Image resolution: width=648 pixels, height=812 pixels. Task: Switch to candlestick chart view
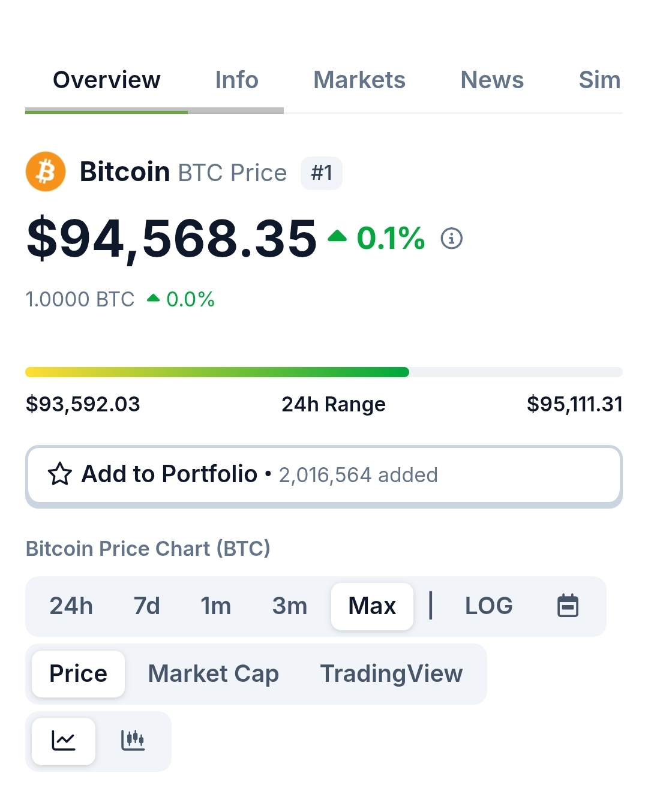(x=133, y=741)
